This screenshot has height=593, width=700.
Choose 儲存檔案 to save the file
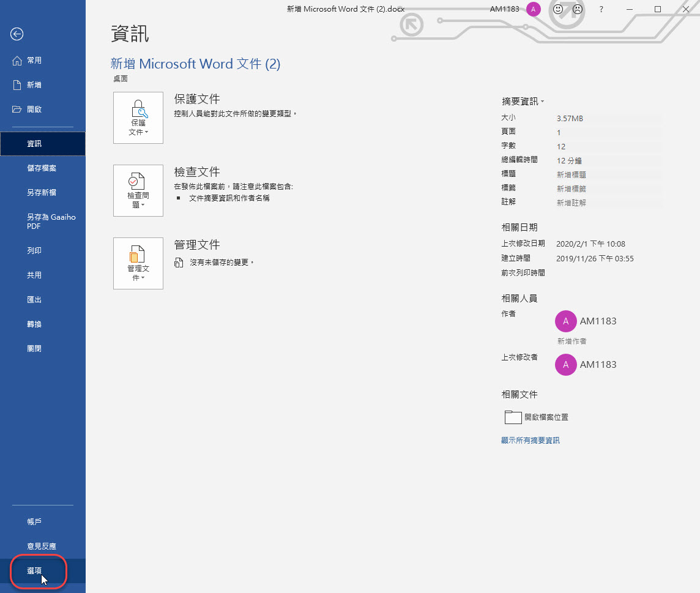[x=43, y=168]
